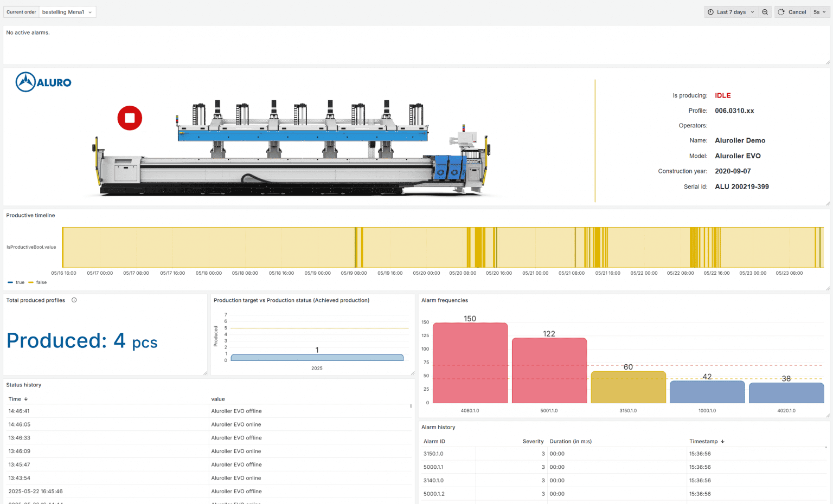Expand the Last 7 days time range picker
The width and height of the screenshot is (833, 504).
pyautogui.click(x=730, y=11)
